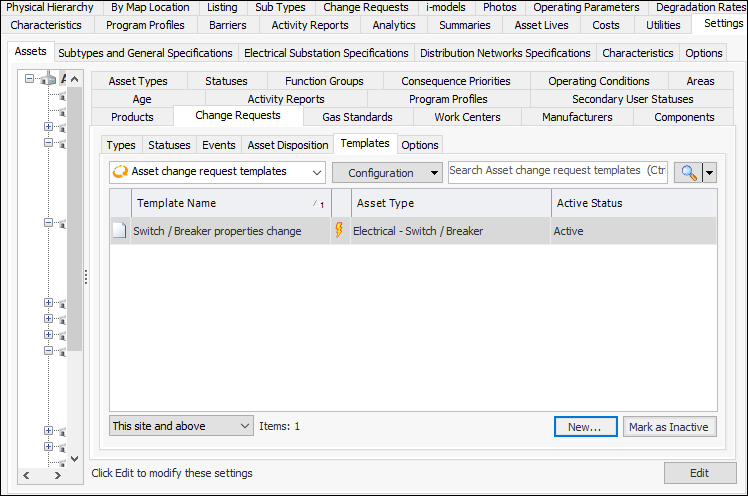This screenshot has height=496, width=748.
Task: Open the Analytics tab
Action: coord(394,25)
